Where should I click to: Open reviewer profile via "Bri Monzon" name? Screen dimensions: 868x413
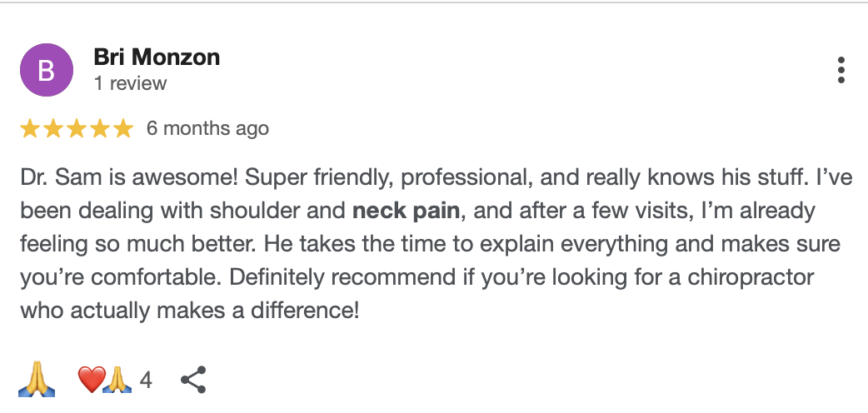pos(157,57)
